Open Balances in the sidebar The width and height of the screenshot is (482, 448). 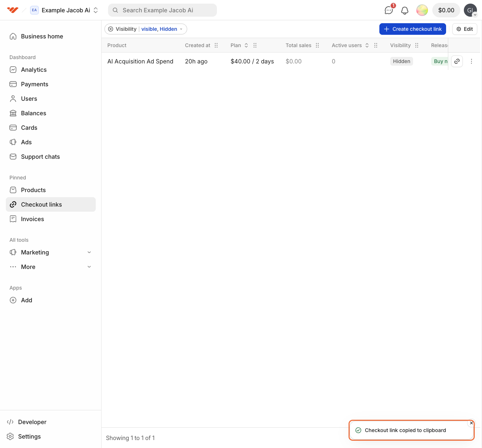[x=51, y=113]
